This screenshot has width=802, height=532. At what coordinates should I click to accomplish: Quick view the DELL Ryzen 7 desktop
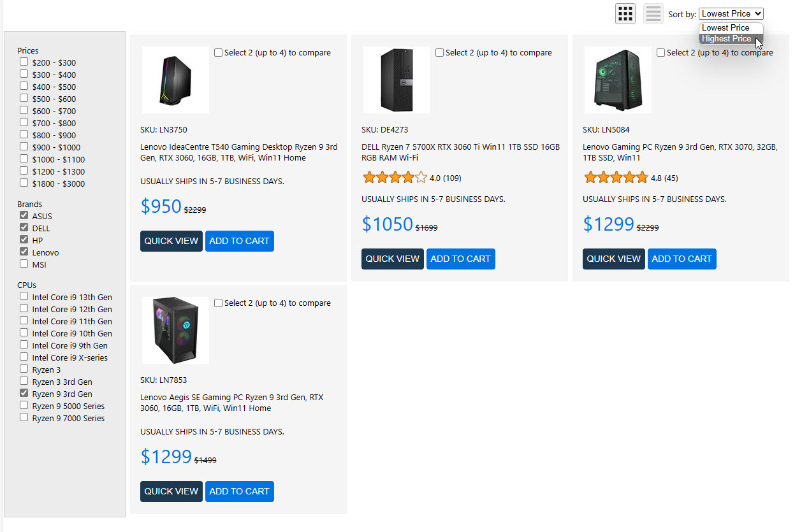click(392, 259)
